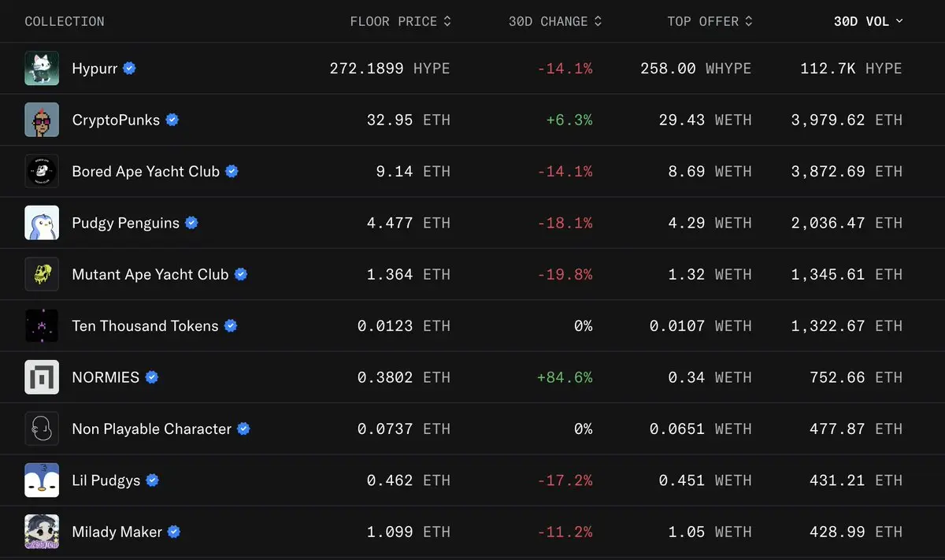945x560 pixels.
Task: Open the Mutant Ape Yacht Club link
Action: tap(150, 274)
